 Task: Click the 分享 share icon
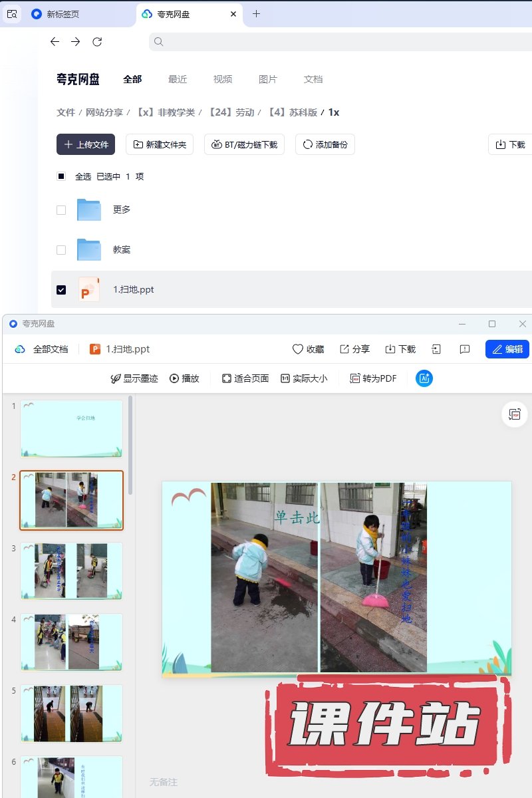pos(344,349)
